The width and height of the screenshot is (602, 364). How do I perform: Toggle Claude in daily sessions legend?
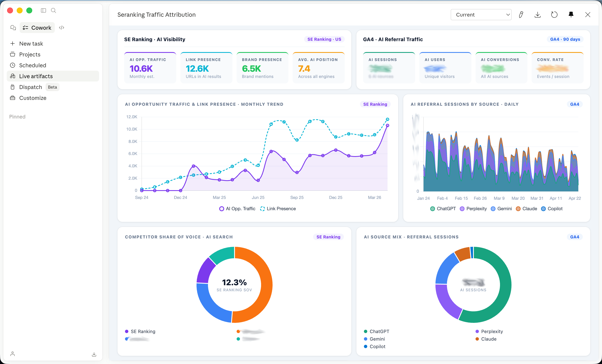(x=527, y=209)
